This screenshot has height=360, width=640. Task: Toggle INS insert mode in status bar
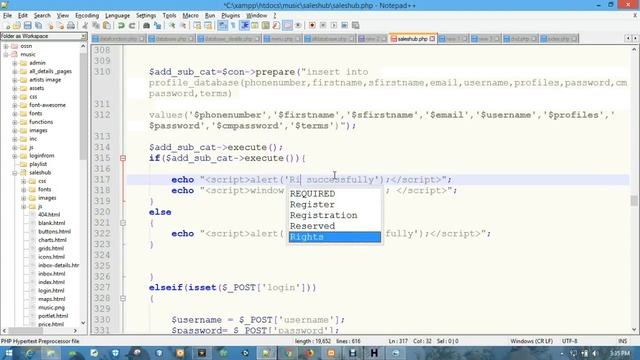click(x=622, y=341)
